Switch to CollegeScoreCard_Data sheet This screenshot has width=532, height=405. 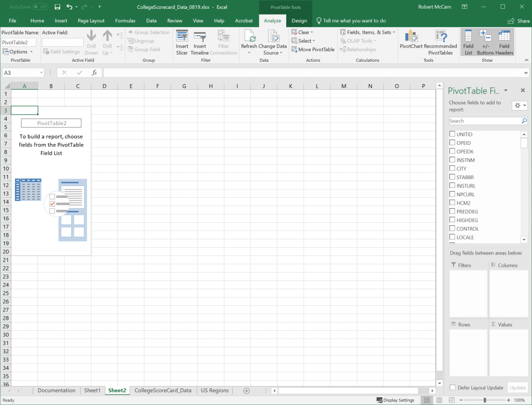pos(163,390)
